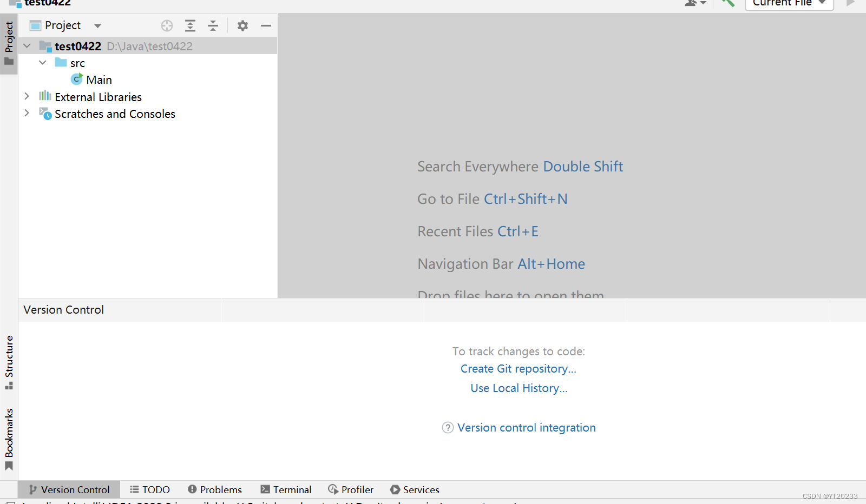
Task: Open the Version Control bottom tab
Action: [69, 489]
